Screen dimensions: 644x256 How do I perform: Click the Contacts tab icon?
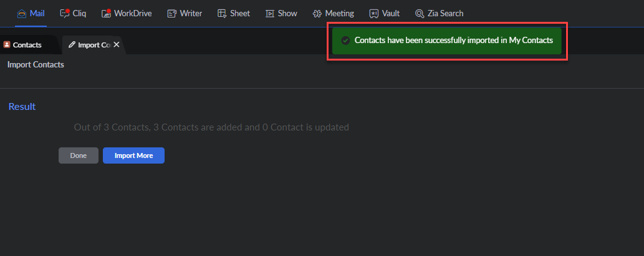pos(7,45)
